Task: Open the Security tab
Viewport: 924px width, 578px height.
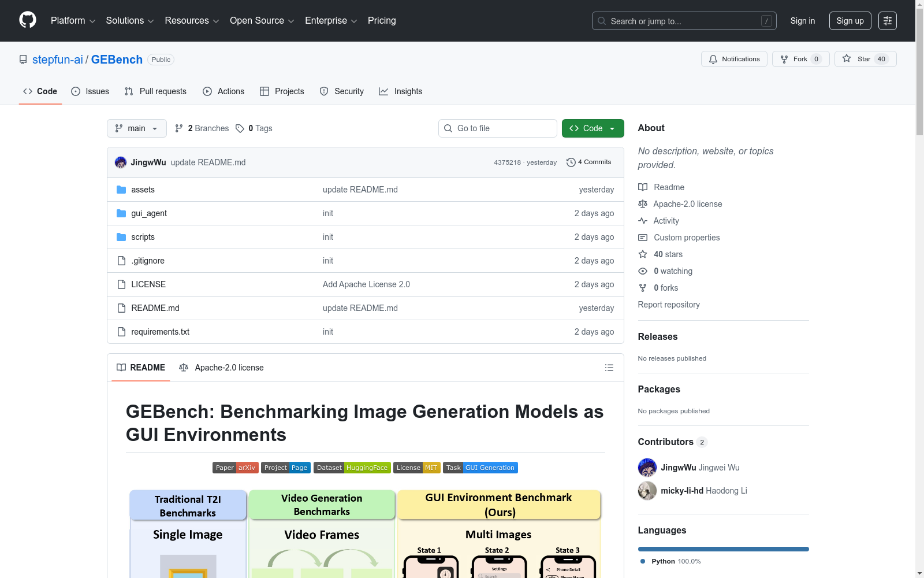Action: tap(342, 91)
